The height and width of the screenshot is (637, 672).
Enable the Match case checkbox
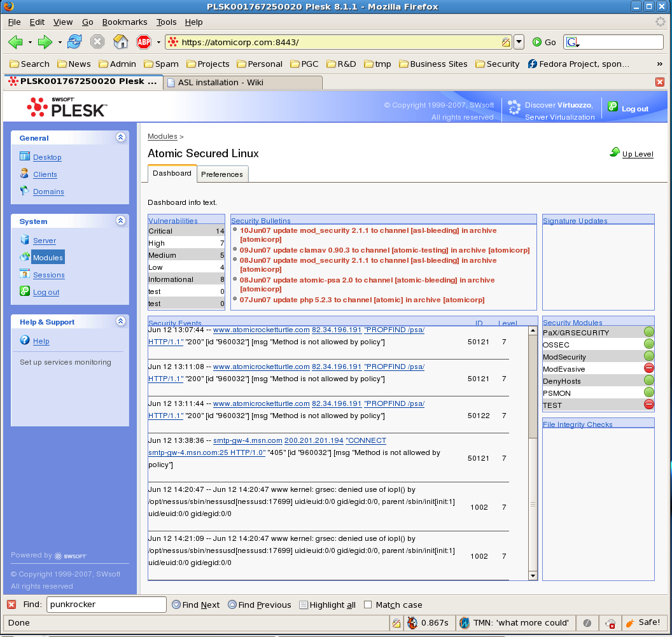[x=368, y=605]
